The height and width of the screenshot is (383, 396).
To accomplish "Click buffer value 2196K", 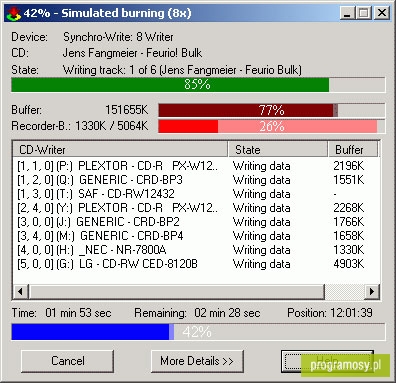I will tap(348, 166).
